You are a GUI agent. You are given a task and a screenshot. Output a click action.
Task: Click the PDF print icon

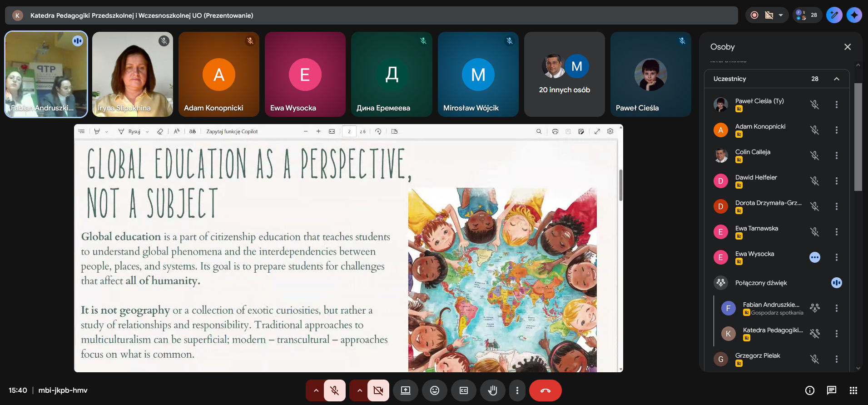(555, 131)
